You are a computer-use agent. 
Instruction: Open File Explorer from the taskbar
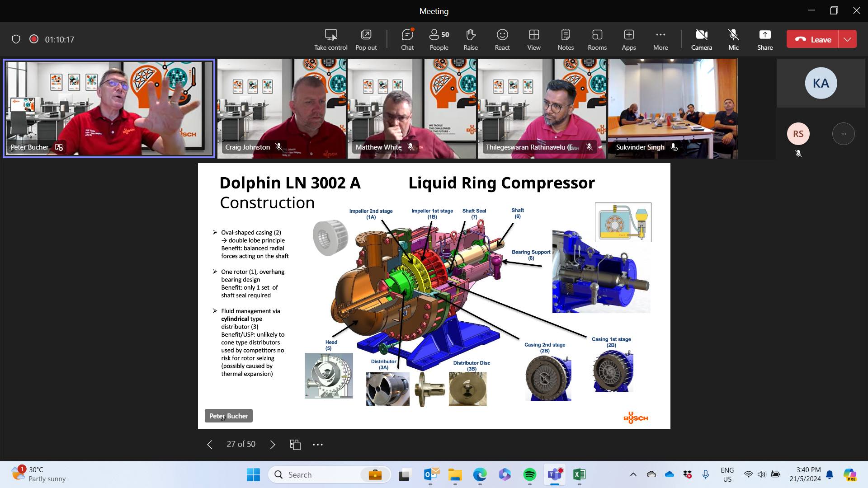[455, 474]
